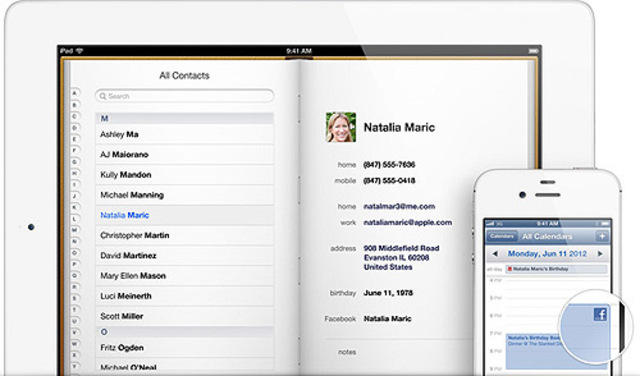Jump to letter A in index
Image resolution: width=640 pixels, height=376 pixels.
point(75,93)
